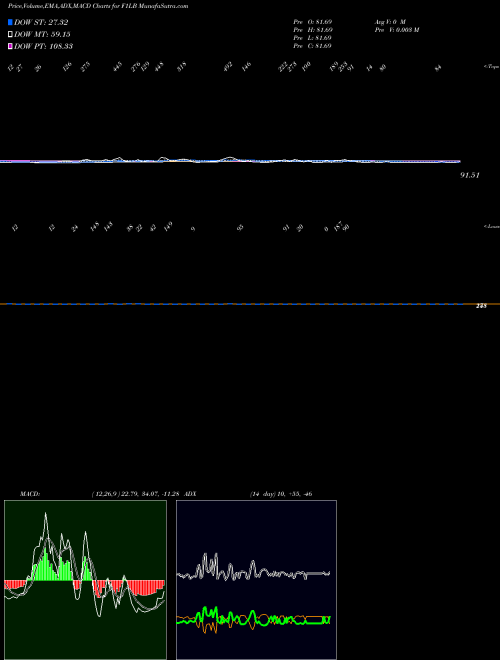
Task: Click the magenta DOW PT legend swatch
Action: pyautogui.click(x=10, y=46)
